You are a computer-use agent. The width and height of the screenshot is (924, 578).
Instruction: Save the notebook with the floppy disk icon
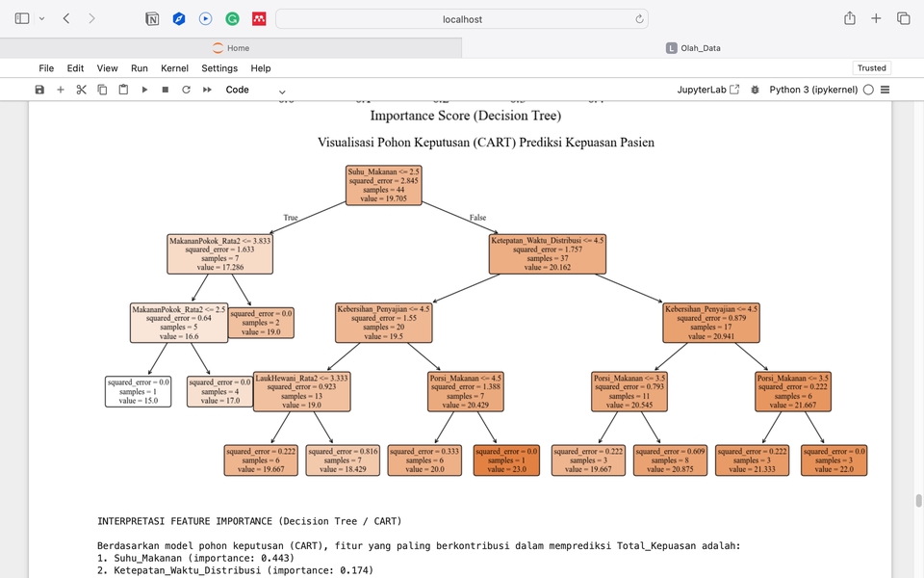[x=39, y=90]
